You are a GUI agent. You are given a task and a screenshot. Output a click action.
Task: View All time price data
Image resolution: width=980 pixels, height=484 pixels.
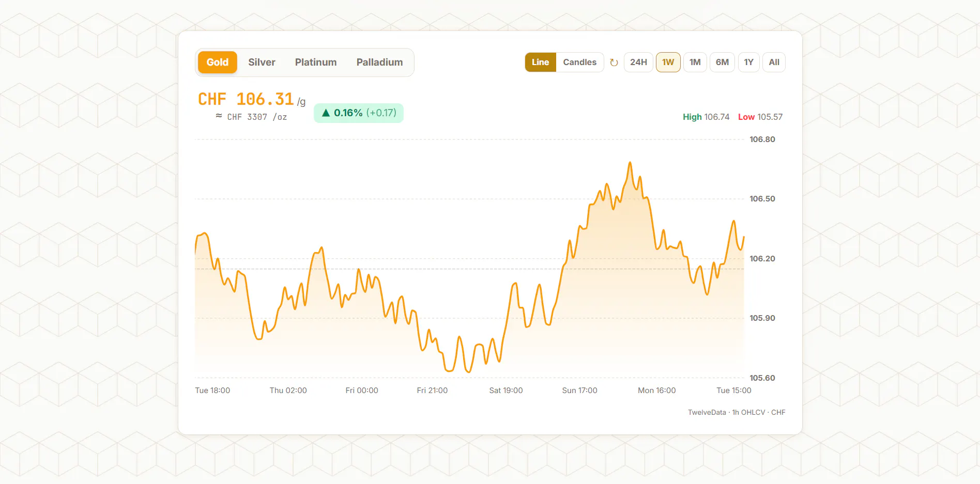(774, 63)
